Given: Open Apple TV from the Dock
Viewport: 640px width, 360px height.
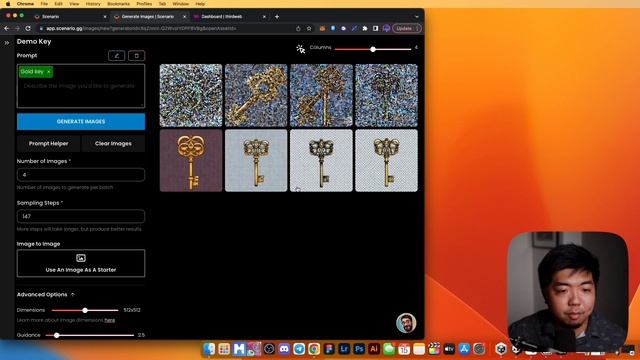Looking at the screenshot, I should [449, 349].
